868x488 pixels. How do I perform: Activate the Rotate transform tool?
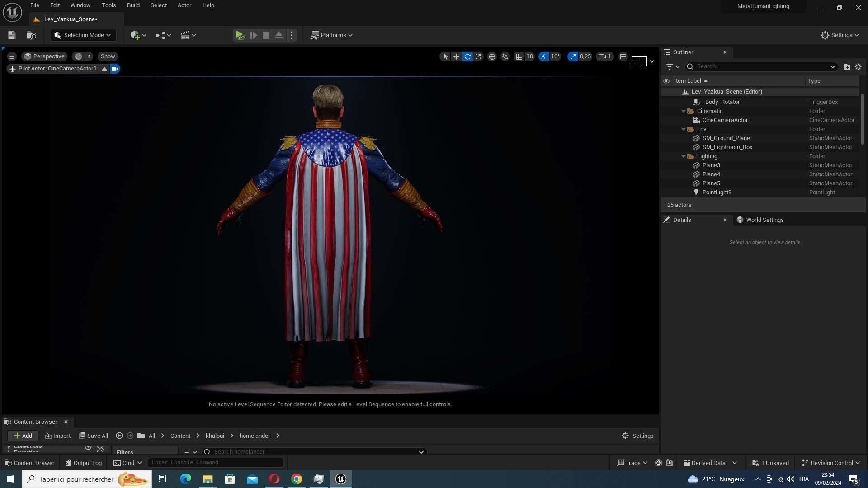point(467,56)
